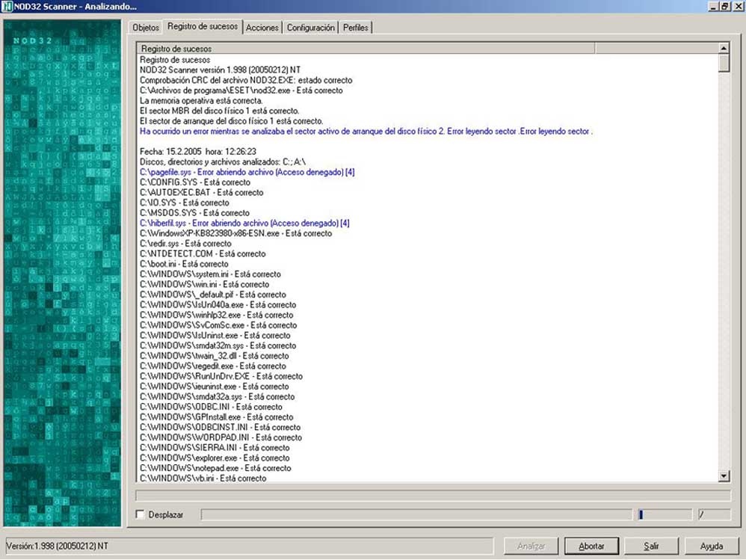Image resolution: width=746 pixels, height=560 pixels.
Task: Click the CRC check of NOD32.EXE line
Action: coord(246,81)
